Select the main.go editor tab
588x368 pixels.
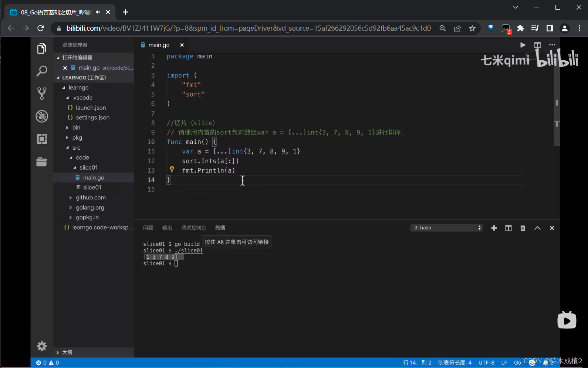click(159, 45)
